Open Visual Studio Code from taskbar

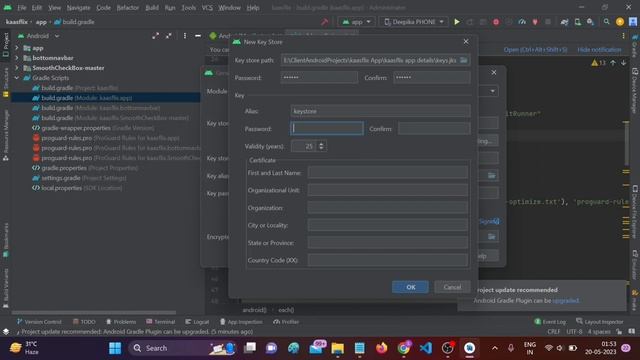point(426,348)
